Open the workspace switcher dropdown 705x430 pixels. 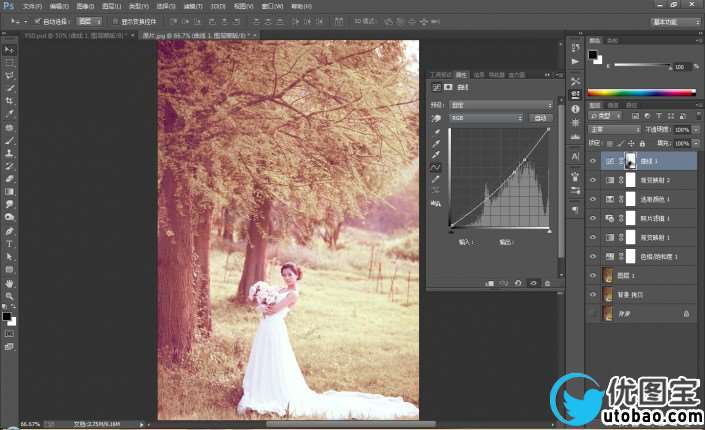(676, 22)
